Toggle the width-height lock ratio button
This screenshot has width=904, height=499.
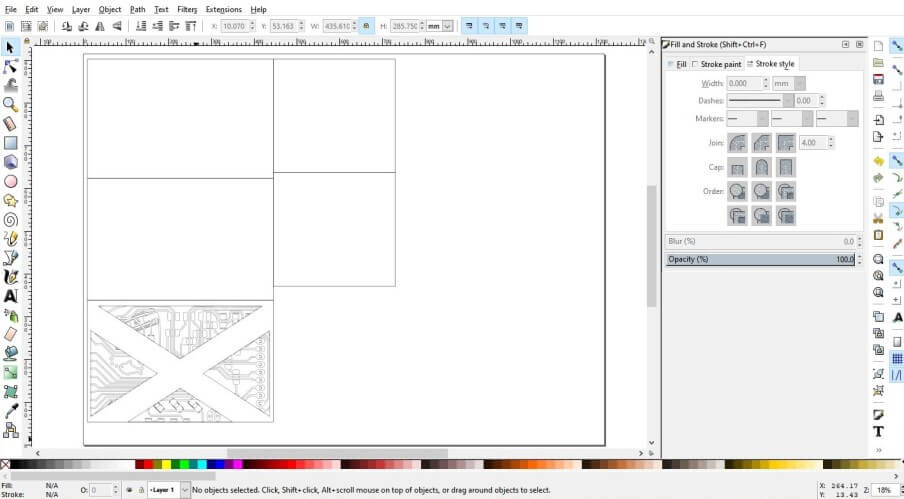point(366,26)
